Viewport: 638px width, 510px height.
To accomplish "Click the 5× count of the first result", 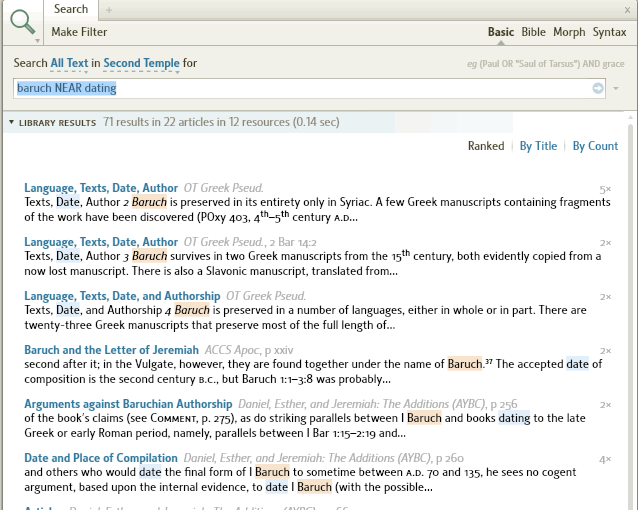I will [605, 189].
